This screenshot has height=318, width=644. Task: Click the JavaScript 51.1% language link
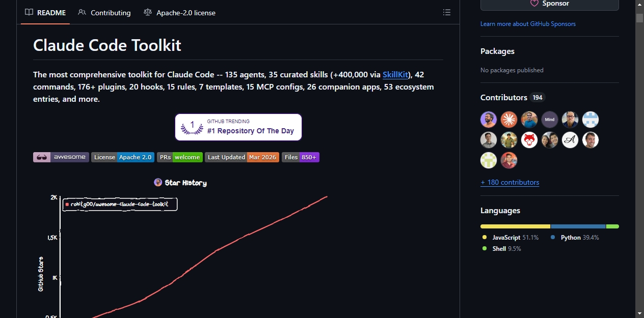pyautogui.click(x=511, y=238)
